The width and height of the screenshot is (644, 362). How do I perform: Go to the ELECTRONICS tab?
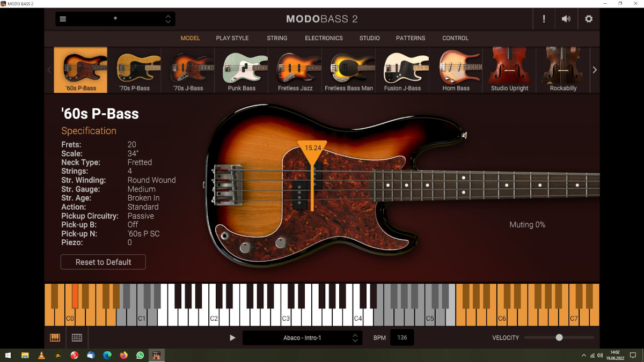coord(324,38)
